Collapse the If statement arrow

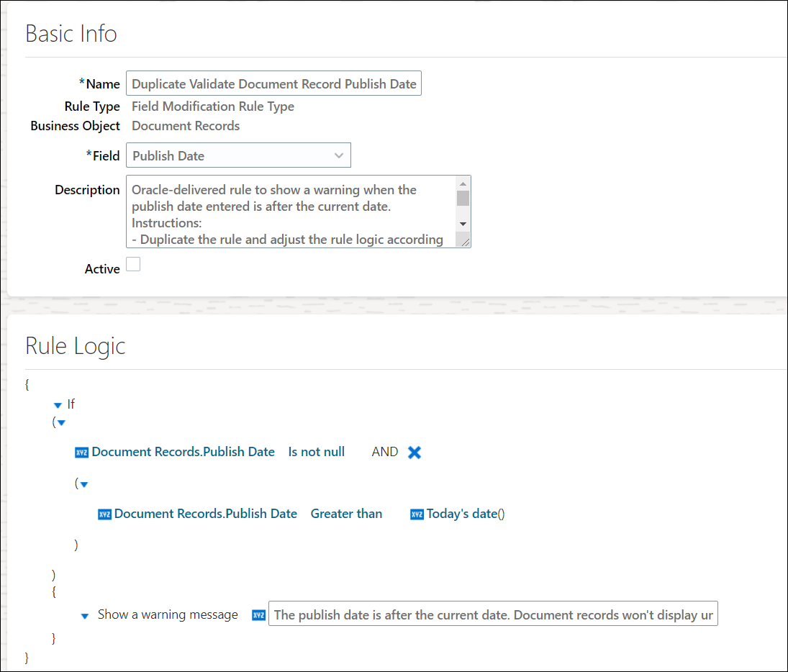point(58,406)
